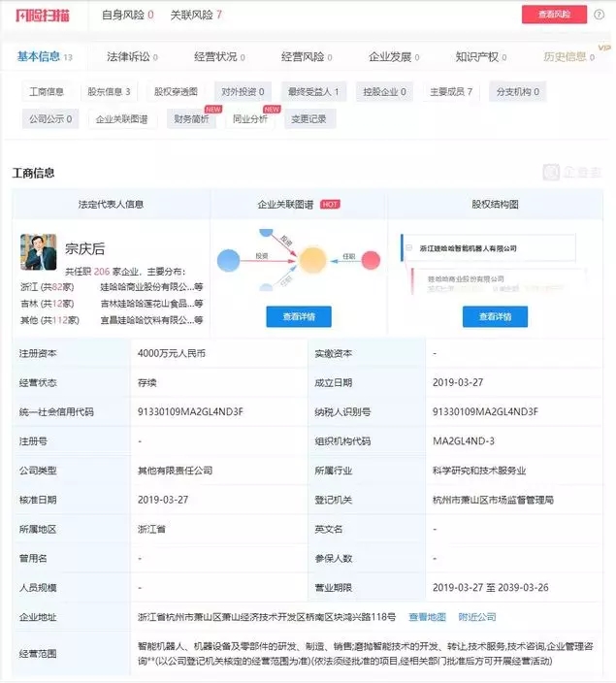The image size is (616, 683).
Task: Click the red 查看风险 button
Action: point(554,15)
